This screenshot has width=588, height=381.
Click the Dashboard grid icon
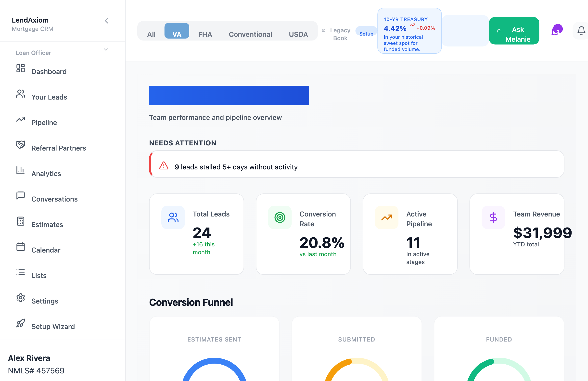21,68
